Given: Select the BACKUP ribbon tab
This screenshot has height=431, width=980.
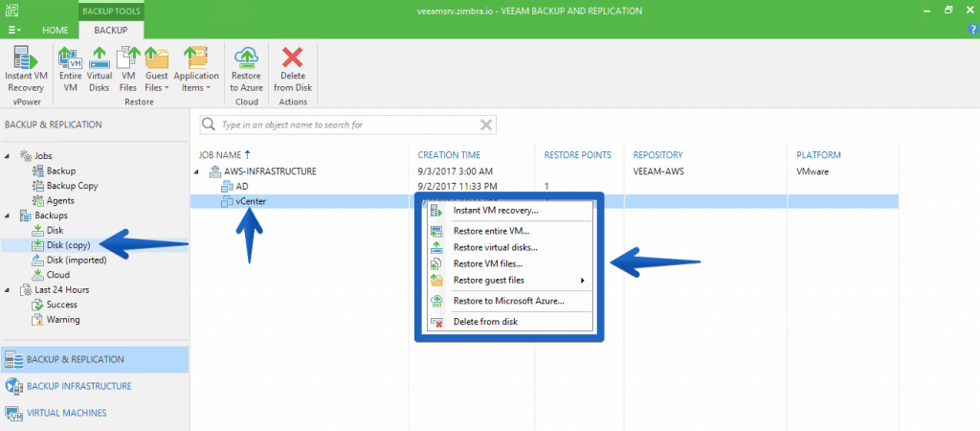Looking at the screenshot, I should pos(111,30).
